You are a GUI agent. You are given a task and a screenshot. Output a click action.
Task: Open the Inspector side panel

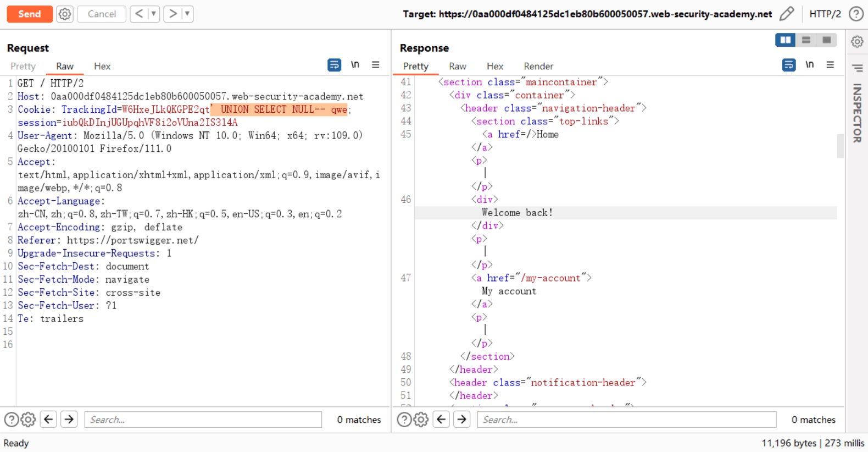click(x=857, y=113)
